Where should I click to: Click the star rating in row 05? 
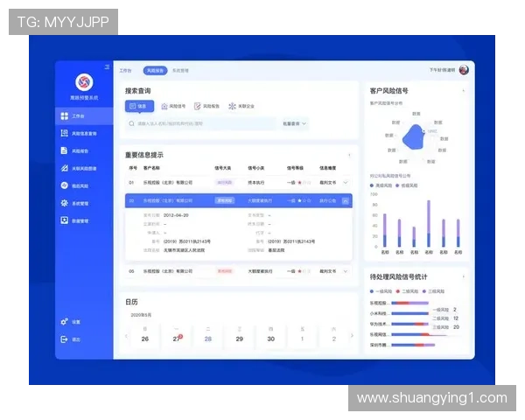[304, 271]
